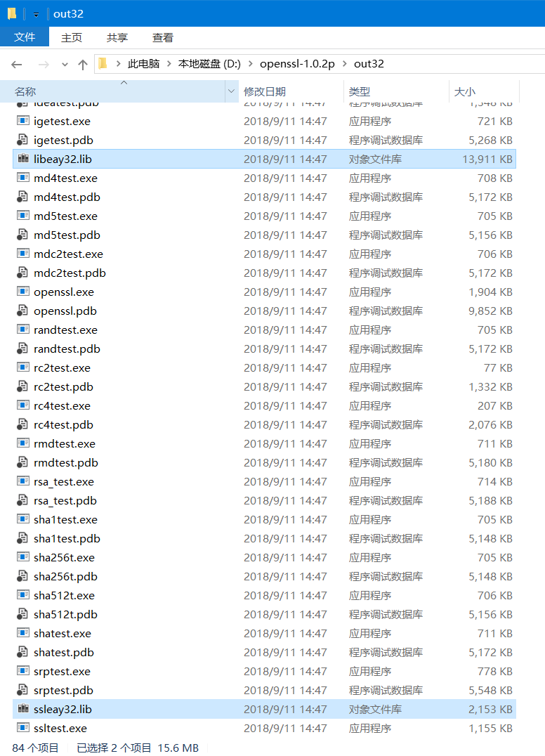Open the 主页 ribbon tab
This screenshot has height=756, width=545.
click(72, 38)
